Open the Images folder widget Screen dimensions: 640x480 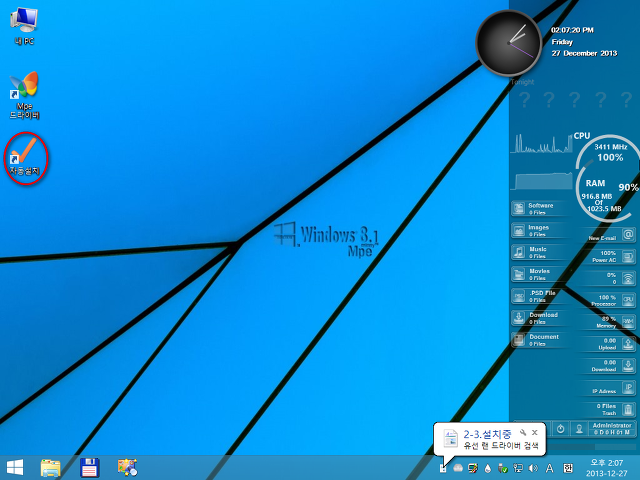(539, 231)
